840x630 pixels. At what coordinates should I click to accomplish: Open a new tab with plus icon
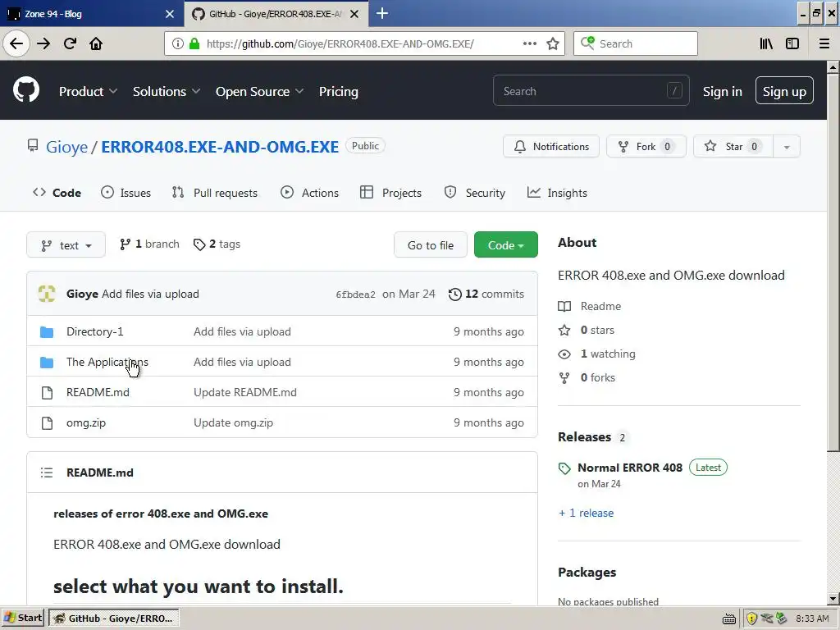(382, 13)
